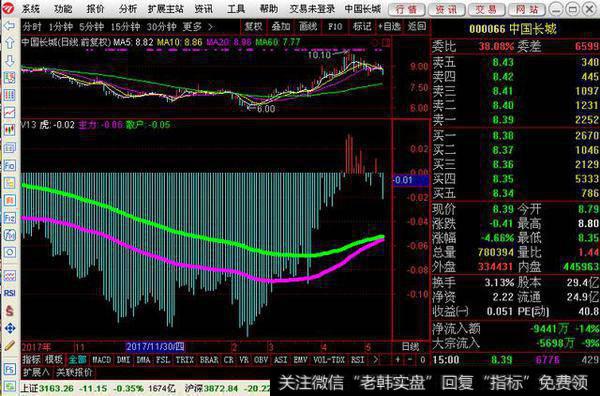
Task: Open the 分析 menu
Action: click(x=128, y=9)
